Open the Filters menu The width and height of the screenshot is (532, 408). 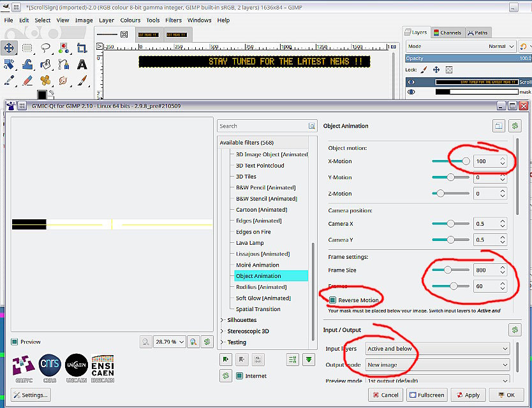coord(174,20)
